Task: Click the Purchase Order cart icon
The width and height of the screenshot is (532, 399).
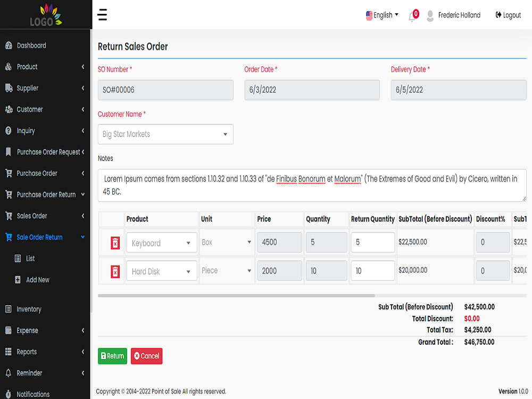Action: pos(9,173)
